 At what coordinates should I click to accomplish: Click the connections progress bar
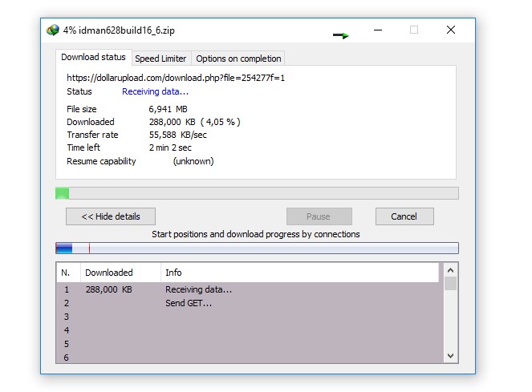pyautogui.click(x=257, y=249)
